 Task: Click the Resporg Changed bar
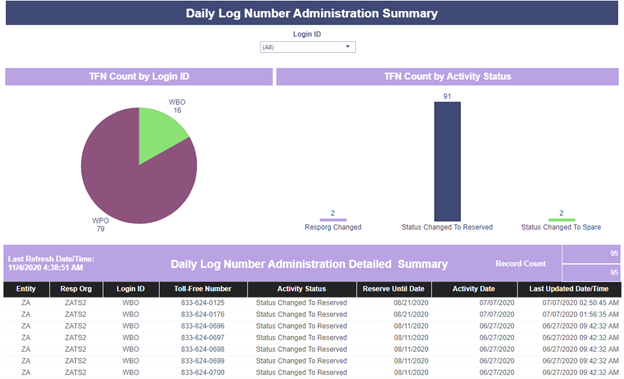(333, 220)
